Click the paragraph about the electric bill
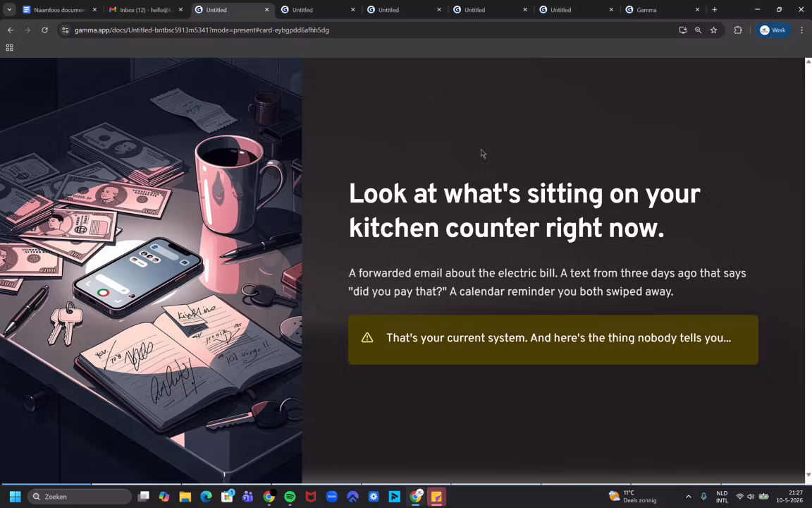The width and height of the screenshot is (812, 508). (548, 282)
